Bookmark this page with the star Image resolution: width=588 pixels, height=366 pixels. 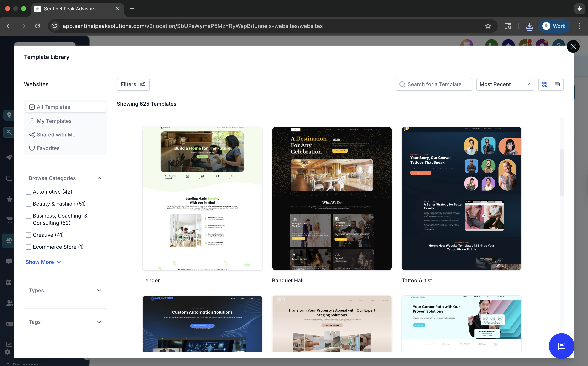click(x=488, y=26)
